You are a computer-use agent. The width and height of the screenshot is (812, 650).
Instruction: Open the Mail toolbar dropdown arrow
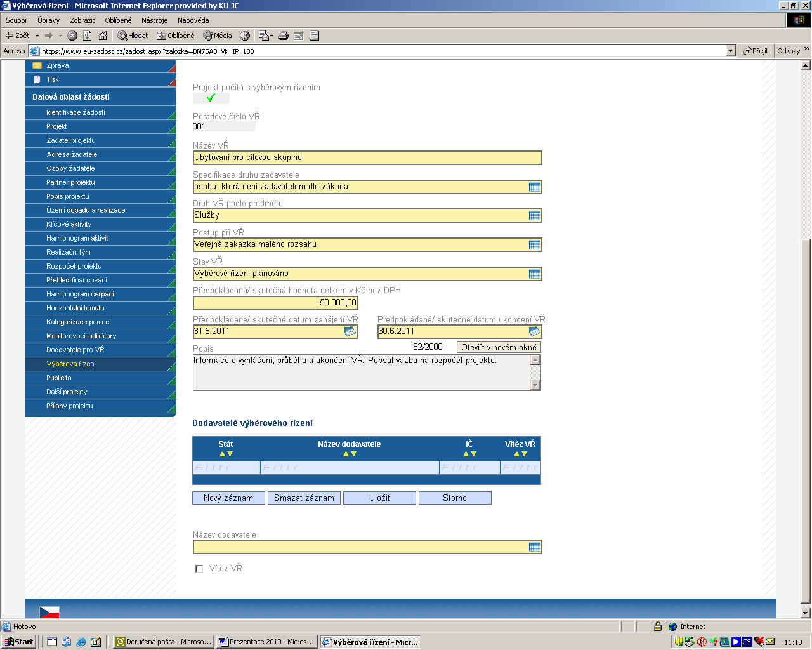point(272,36)
